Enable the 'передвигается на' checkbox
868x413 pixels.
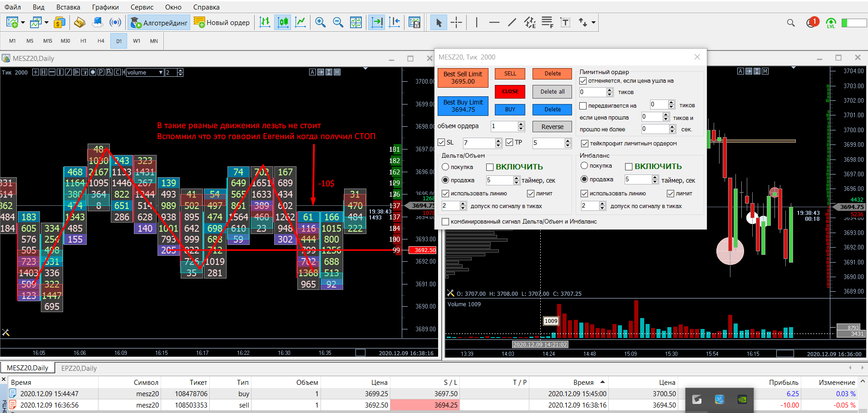[x=583, y=106]
